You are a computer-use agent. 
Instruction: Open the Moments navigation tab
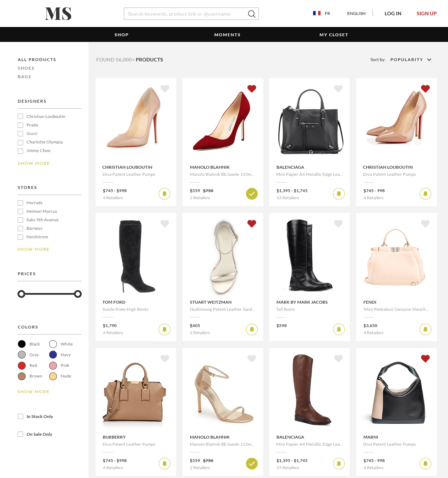pos(227,35)
